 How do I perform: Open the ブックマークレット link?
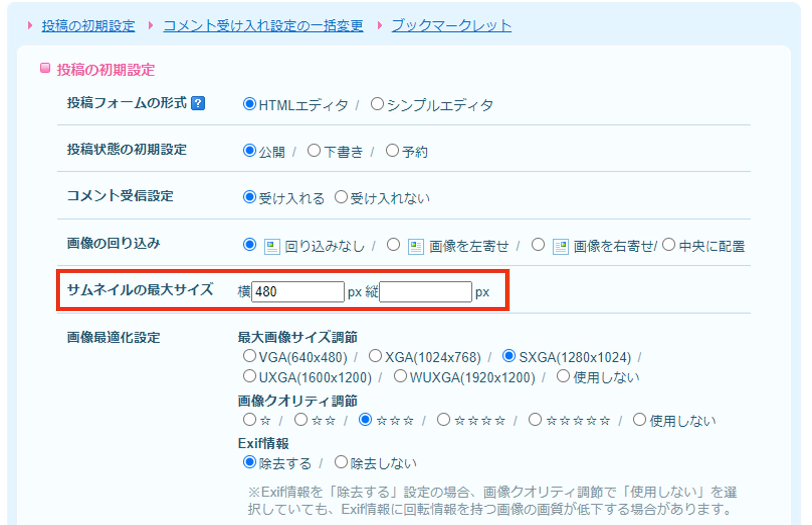pos(451,26)
